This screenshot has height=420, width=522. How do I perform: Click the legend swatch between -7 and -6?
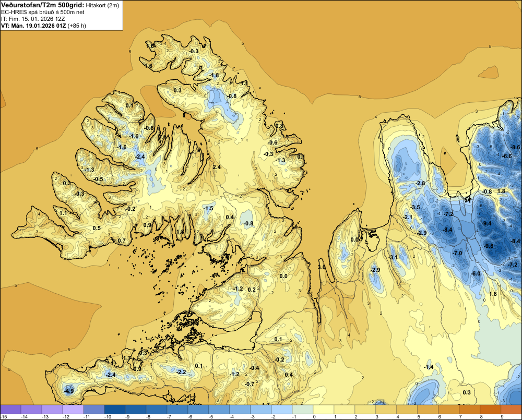pyautogui.click(x=177, y=409)
